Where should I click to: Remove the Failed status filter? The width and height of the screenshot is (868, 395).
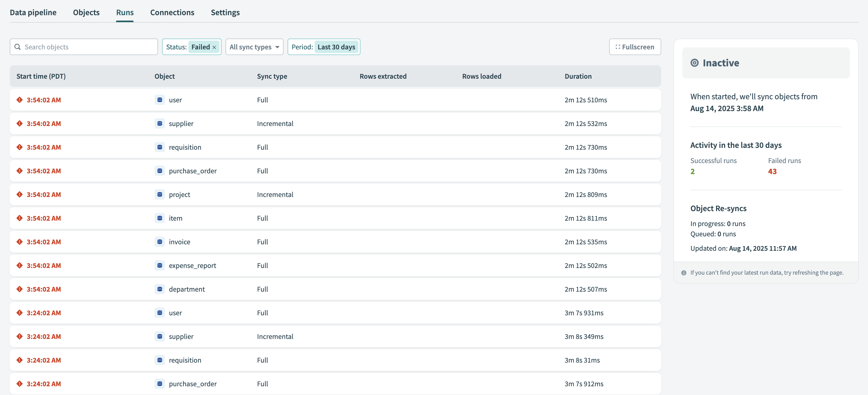click(x=214, y=47)
